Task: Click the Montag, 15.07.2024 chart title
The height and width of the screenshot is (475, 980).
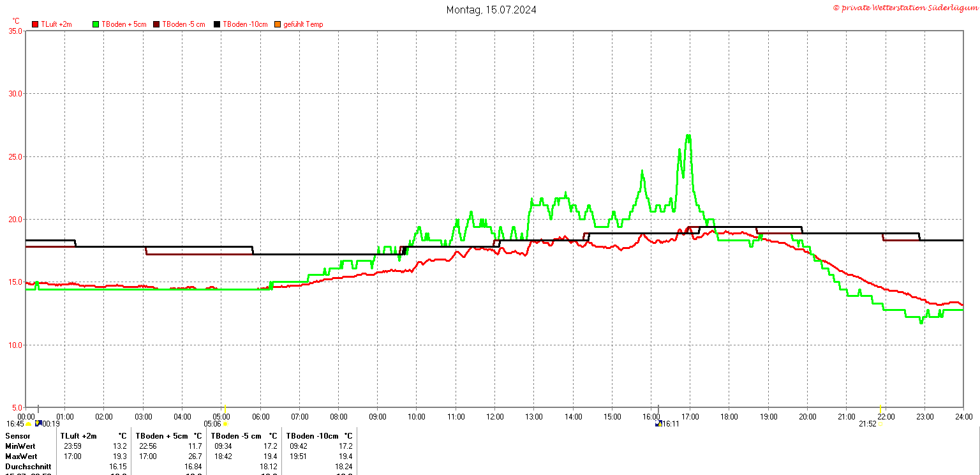Action: pos(491,10)
